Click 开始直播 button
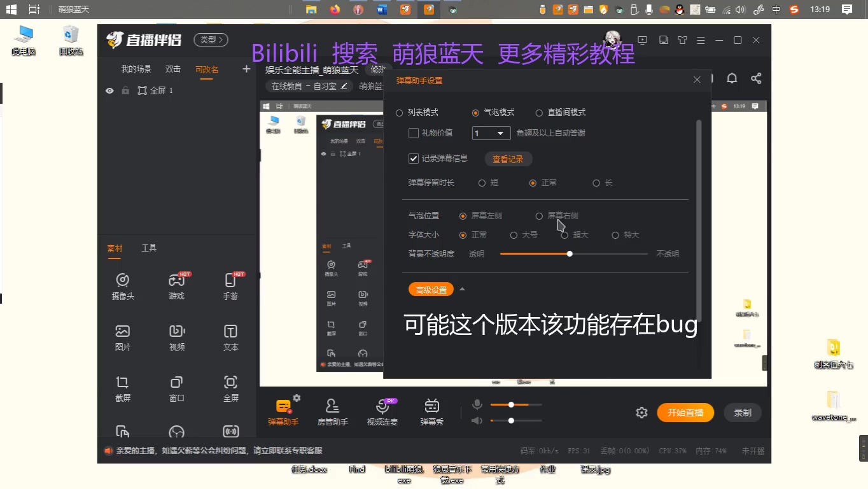Image resolution: width=868 pixels, height=489 pixels. tap(685, 413)
